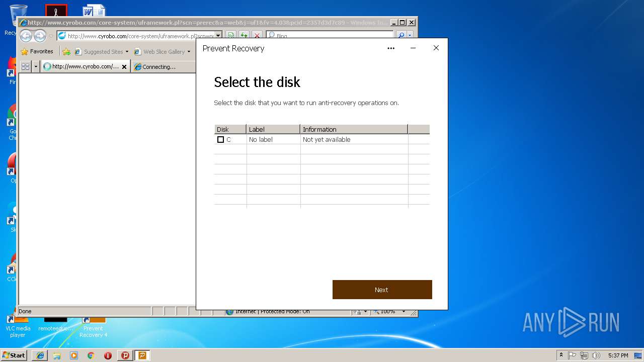Open the Adobe Reader desktop icon
The height and width of the screenshot is (362, 644).
tap(56, 10)
